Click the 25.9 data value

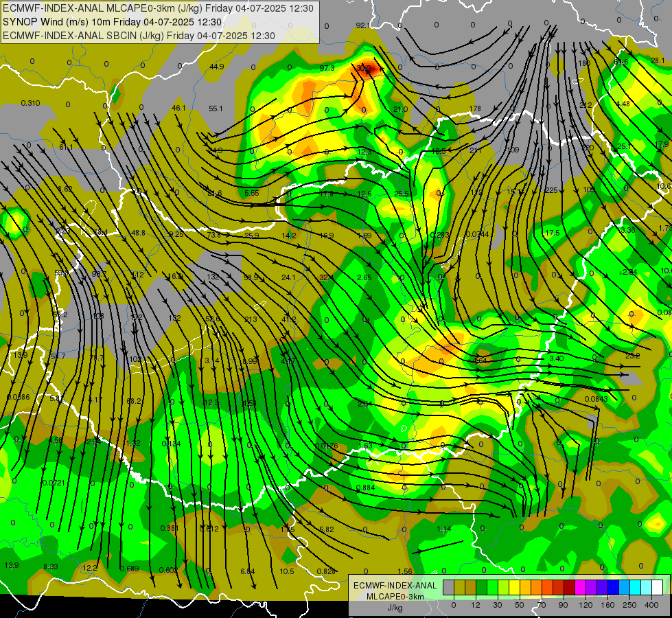click(x=252, y=236)
